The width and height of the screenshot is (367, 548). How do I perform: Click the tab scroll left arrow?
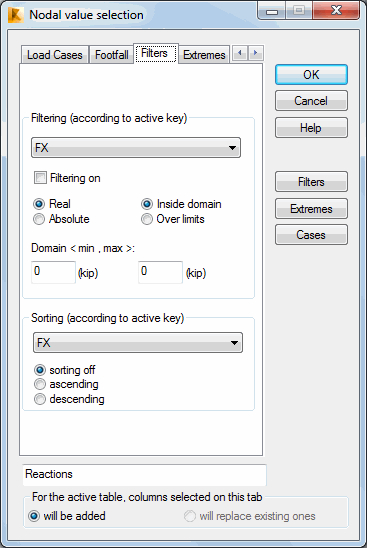point(240,53)
